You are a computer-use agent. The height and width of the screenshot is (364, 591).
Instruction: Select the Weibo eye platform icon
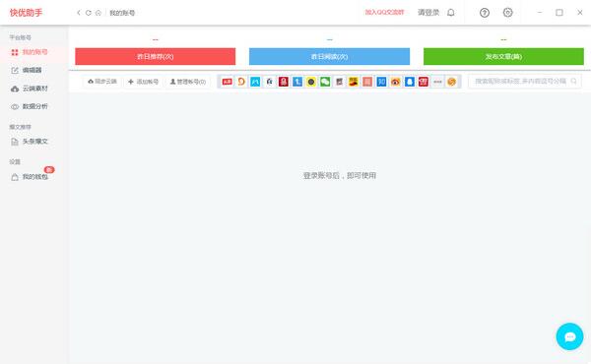[x=395, y=82]
